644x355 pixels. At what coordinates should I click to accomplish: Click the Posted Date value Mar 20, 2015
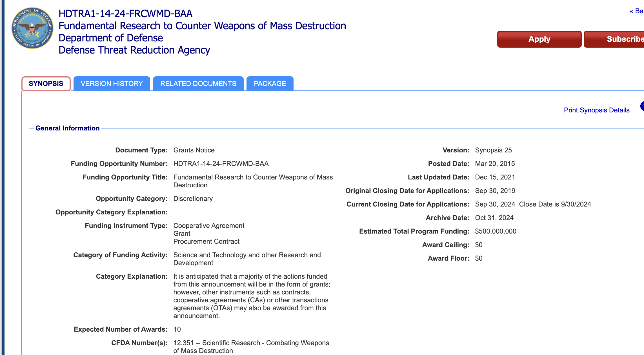495,164
